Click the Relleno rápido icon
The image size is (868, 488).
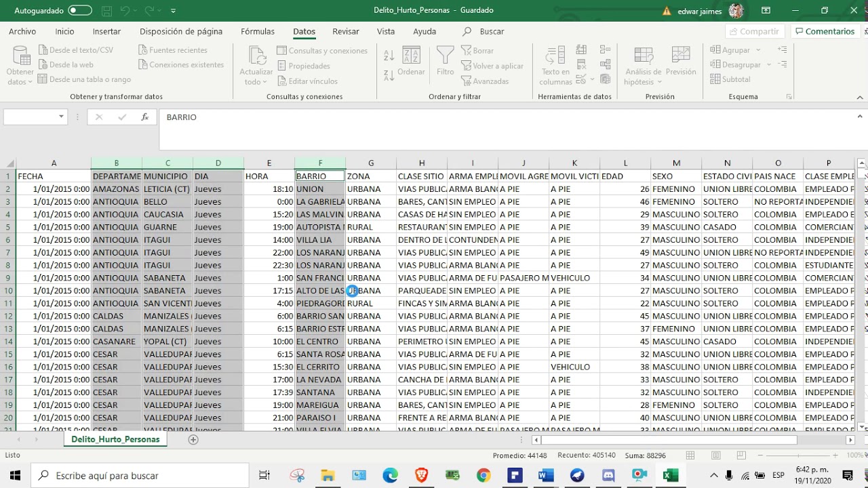click(581, 49)
